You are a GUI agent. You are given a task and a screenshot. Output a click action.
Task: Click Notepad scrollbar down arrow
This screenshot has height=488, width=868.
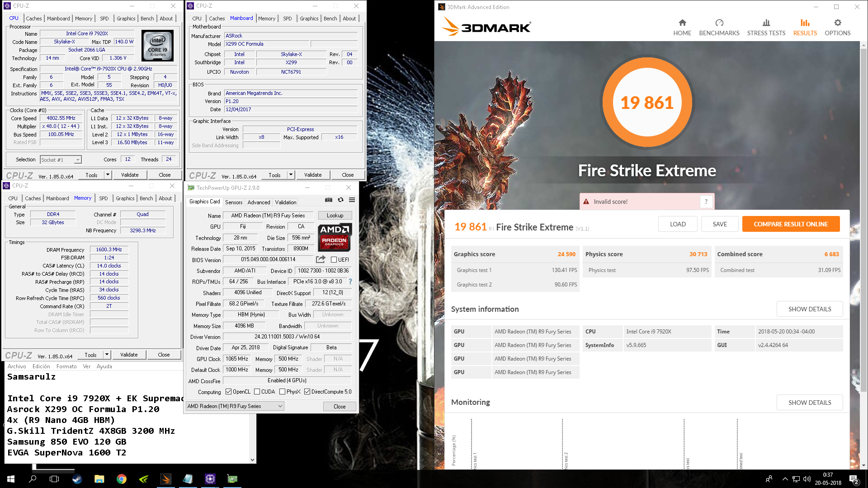coord(252,460)
